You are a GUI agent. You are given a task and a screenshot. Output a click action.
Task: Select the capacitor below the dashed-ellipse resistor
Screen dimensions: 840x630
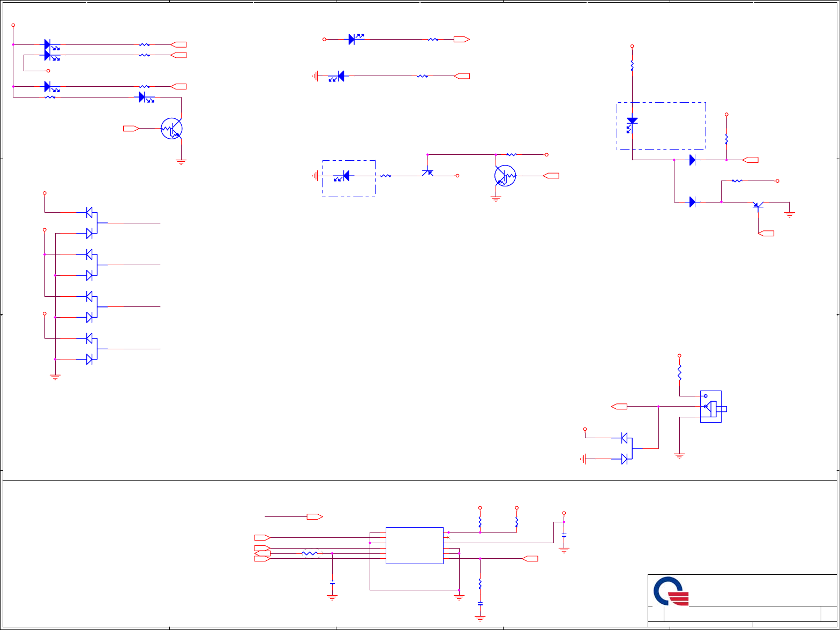(332, 582)
